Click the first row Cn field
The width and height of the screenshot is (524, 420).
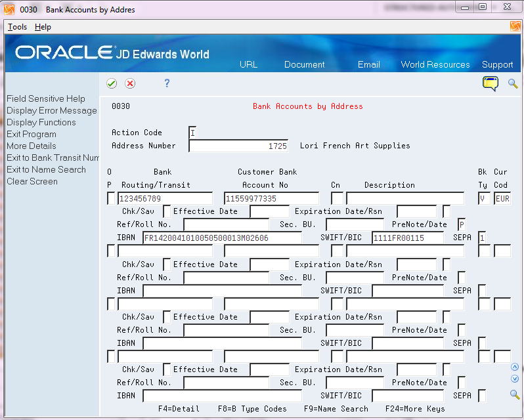[x=338, y=199]
